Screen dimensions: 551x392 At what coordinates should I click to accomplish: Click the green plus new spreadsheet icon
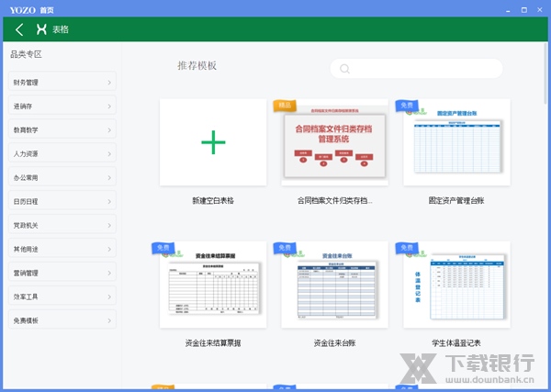[213, 141]
